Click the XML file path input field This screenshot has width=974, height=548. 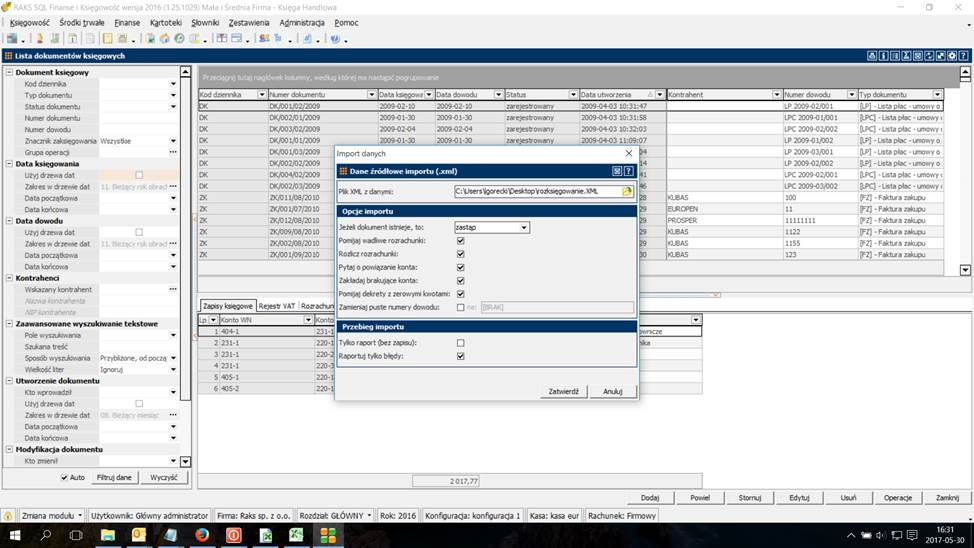(537, 191)
